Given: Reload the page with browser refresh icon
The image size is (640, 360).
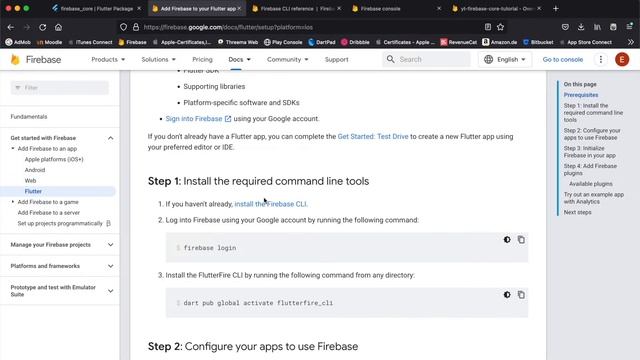Looking at the screenshot, I should pos(42,27).
